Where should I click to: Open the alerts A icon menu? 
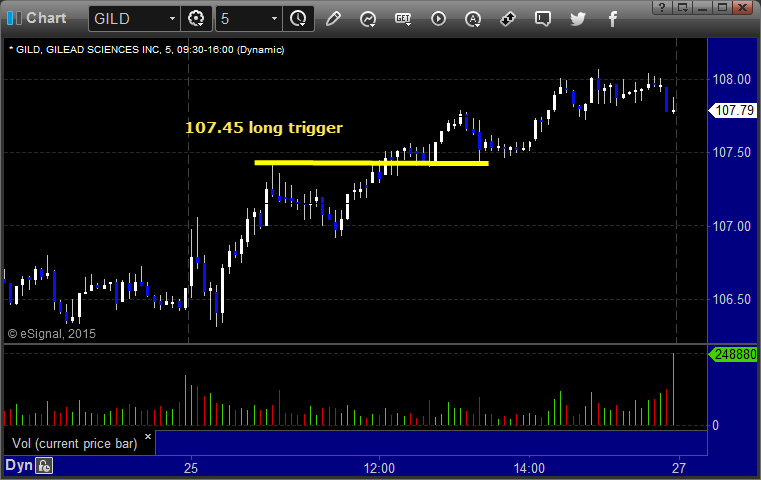pos(473,19)
